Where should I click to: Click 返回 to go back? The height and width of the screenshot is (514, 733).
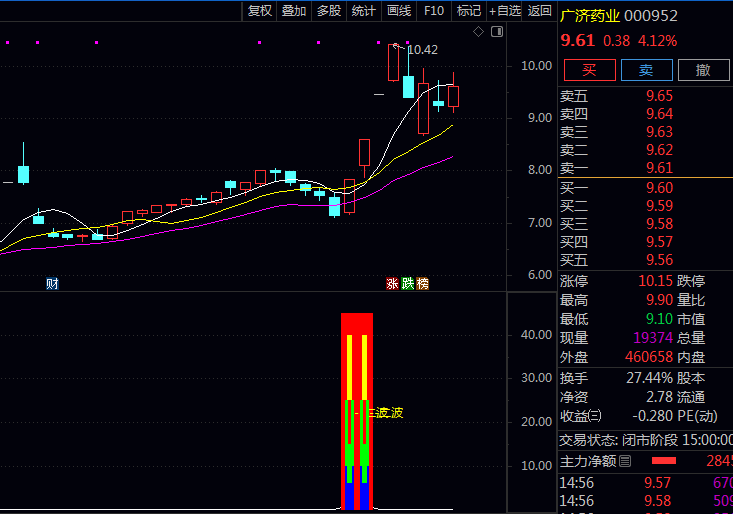tap(539, 11)
